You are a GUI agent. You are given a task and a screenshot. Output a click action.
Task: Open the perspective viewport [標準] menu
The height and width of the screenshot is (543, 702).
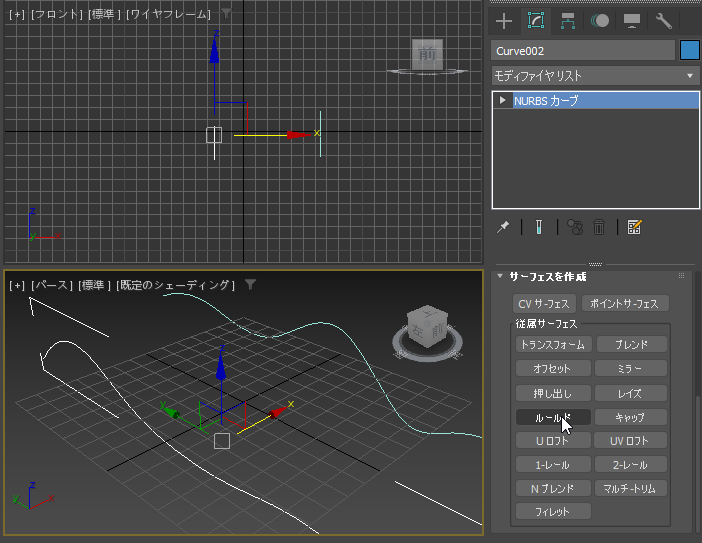coord(94,285)
